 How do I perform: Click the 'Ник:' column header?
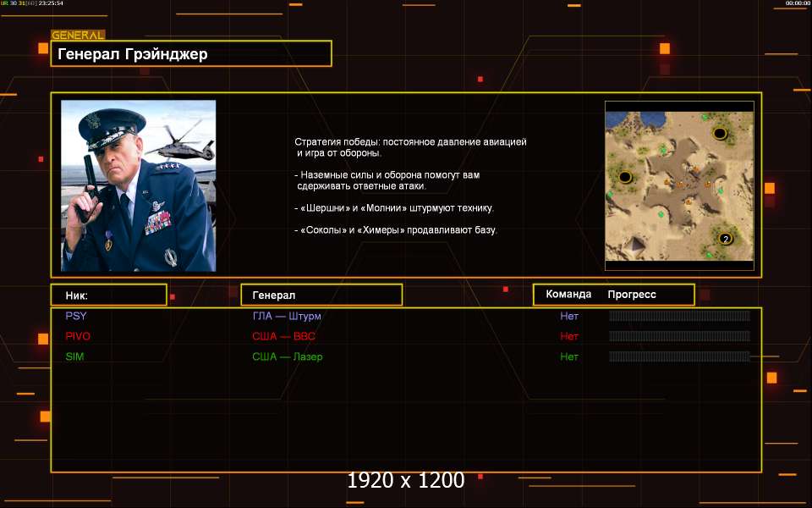(108, 295)
